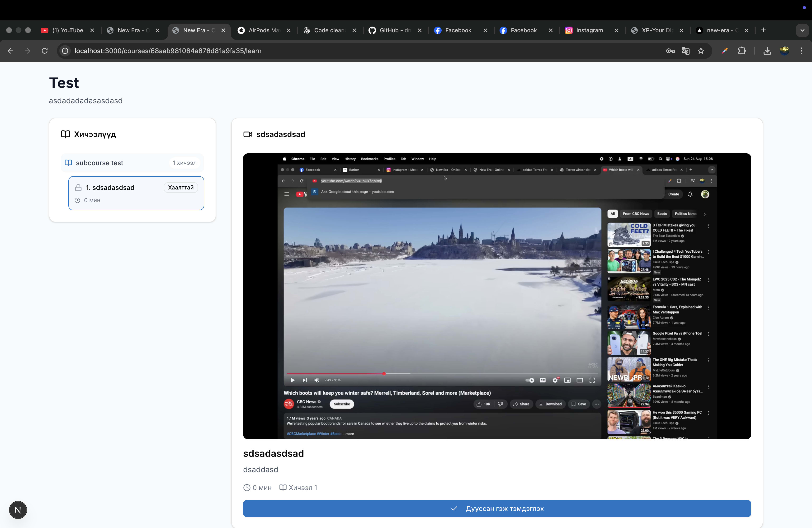812x528 pixels.
Task: View site information icon in address bar
Action: tap(65, 51)
